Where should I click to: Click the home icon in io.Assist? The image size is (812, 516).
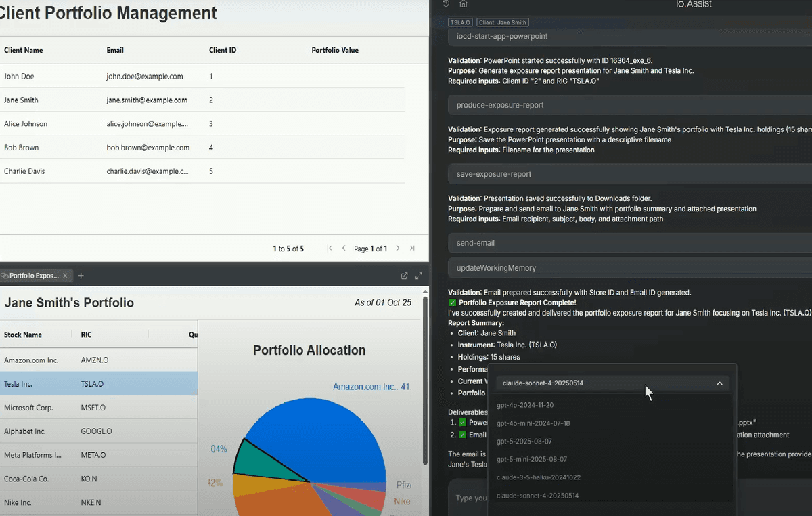point(464,4)
